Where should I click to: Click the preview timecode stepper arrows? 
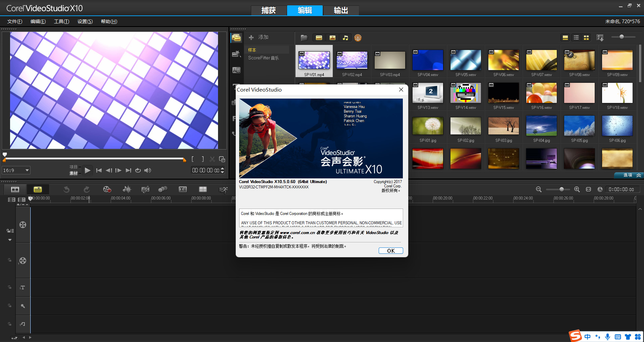222,170
